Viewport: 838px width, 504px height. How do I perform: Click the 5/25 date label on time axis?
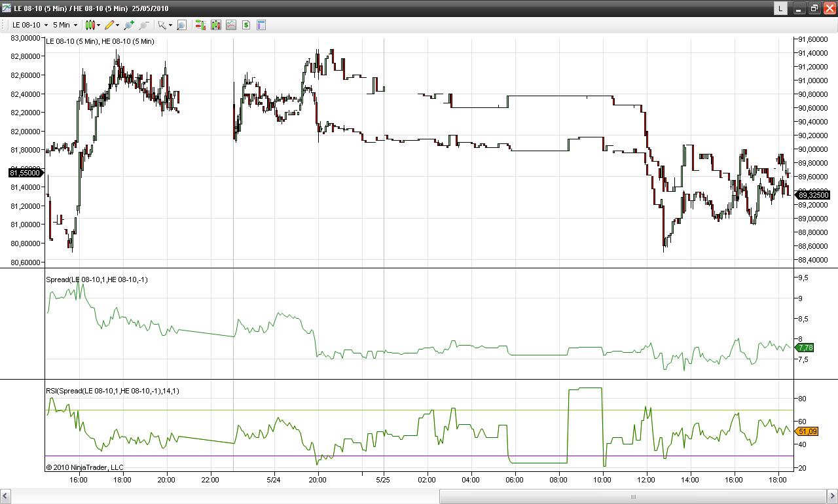coord(383,480)
